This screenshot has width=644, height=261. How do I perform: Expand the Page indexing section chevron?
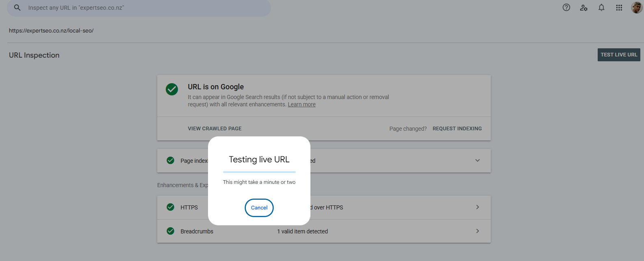pos(477,160)
